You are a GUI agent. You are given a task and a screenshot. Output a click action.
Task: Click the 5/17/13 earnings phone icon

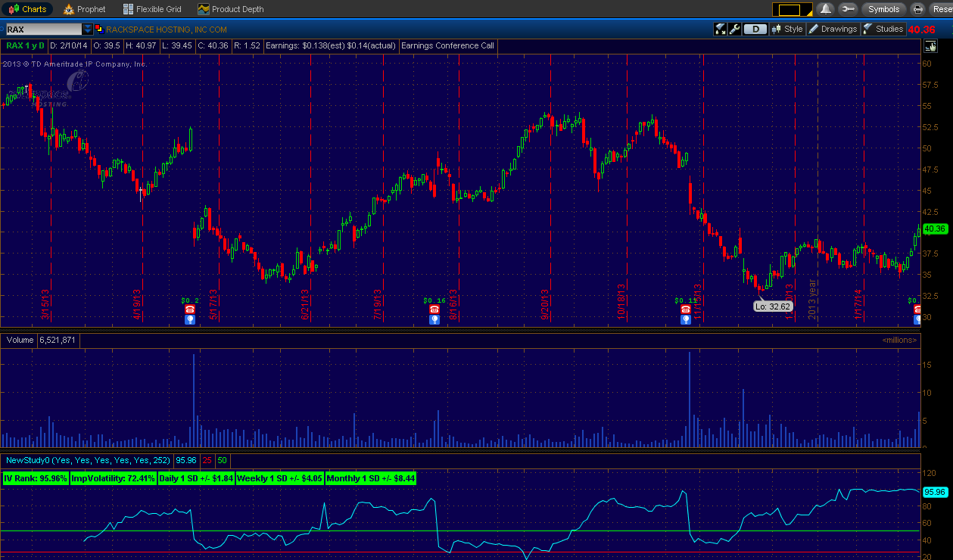189,310
